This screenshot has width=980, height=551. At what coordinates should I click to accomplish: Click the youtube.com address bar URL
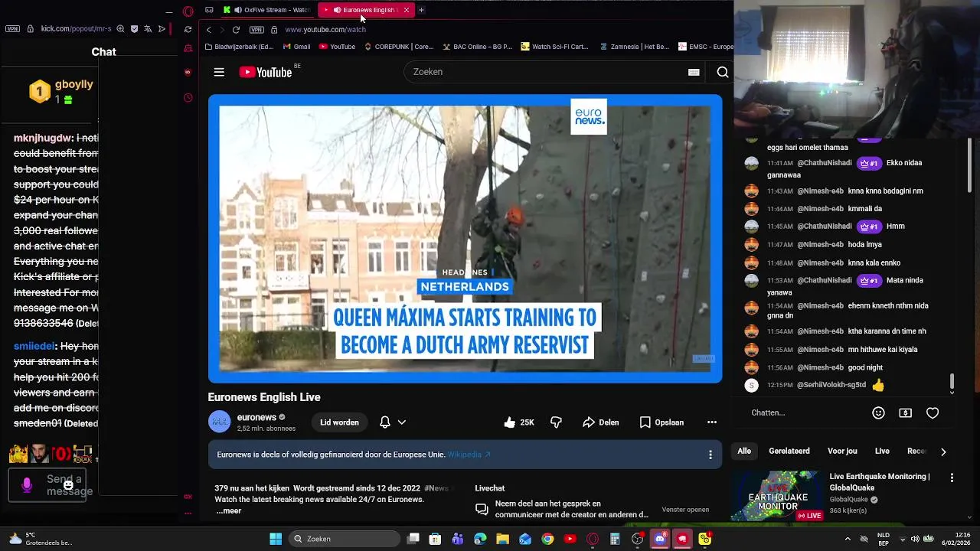(x=325, y=30)
